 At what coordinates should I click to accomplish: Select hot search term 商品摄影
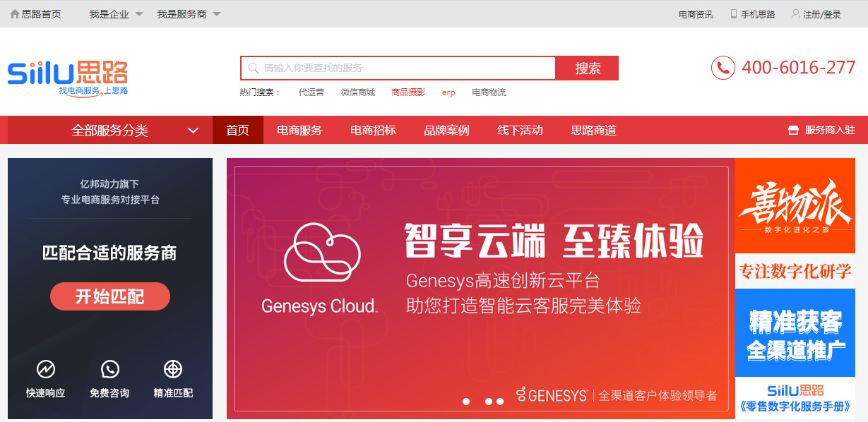pyautogui.click(x=408, y=92)
